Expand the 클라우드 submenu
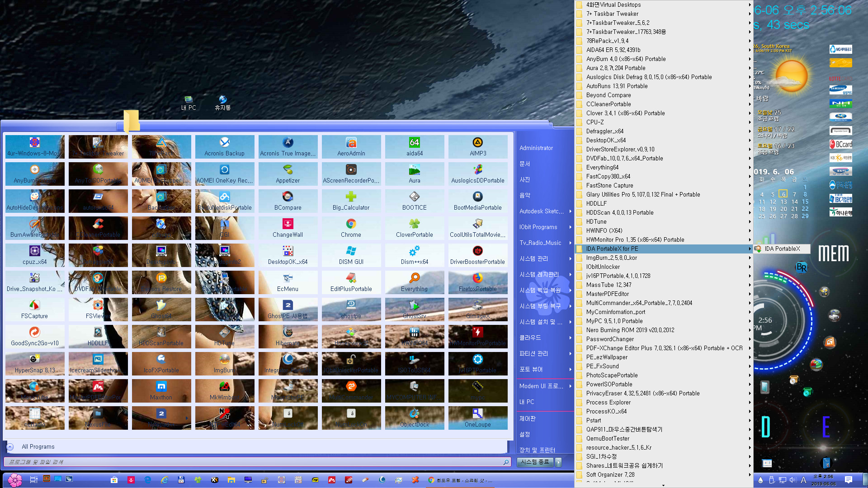This screenshot has height=488, width=868. click(x=545, y=338)
